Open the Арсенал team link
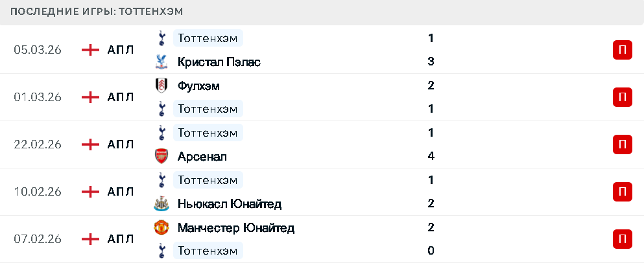644x265 pixels. [202, 156]
